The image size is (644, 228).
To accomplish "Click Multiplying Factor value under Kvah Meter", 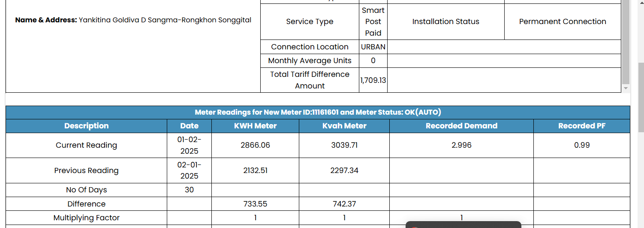I will (x=344, y=218).
